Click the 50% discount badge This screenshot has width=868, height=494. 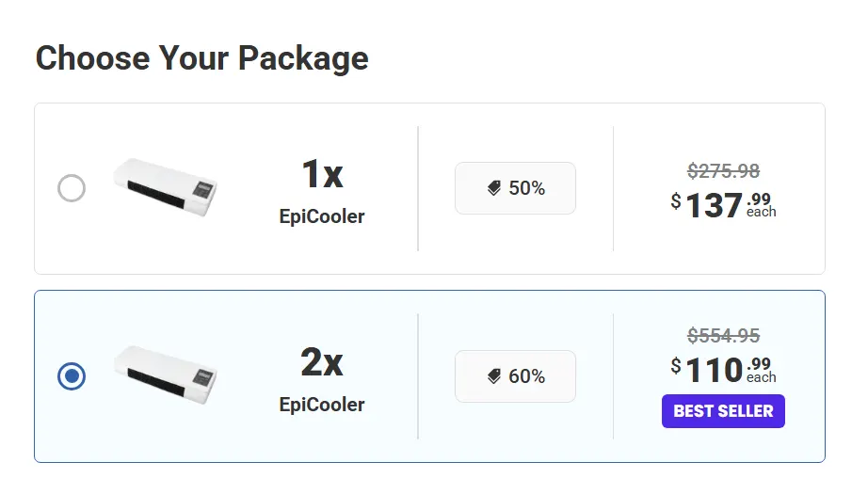tap(515, 188)
